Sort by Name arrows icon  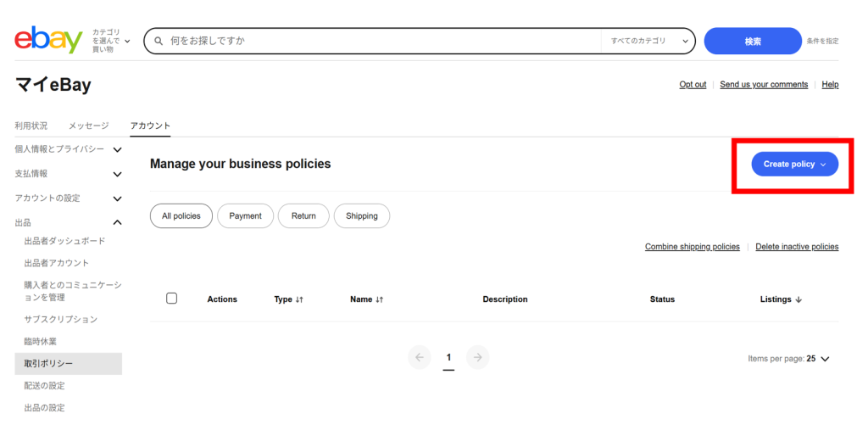[379, 299]
